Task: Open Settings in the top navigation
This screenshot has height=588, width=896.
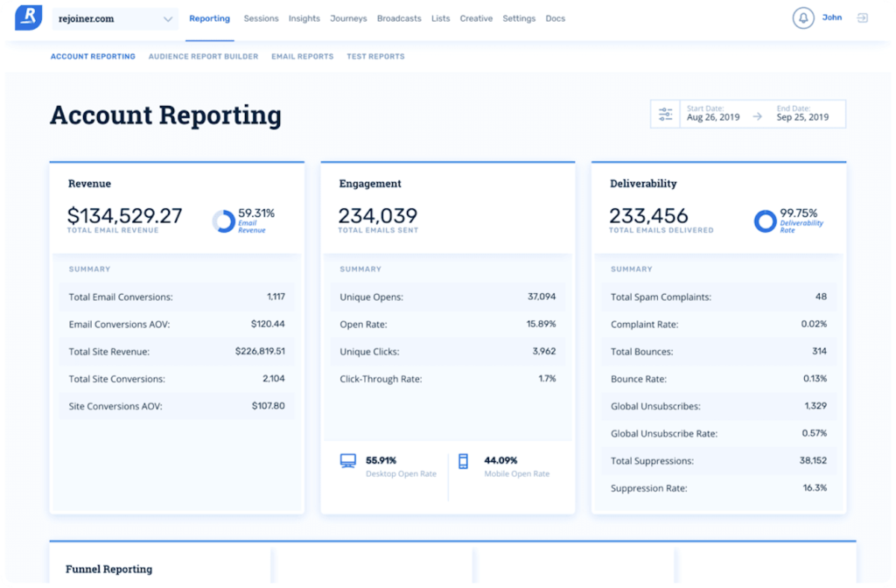Action: (x=519, y=19)
